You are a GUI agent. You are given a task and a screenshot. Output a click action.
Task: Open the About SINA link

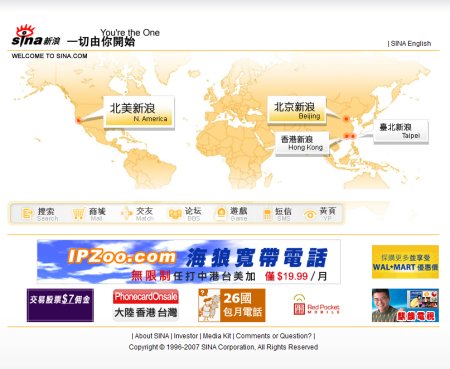[x=152, y=336]
